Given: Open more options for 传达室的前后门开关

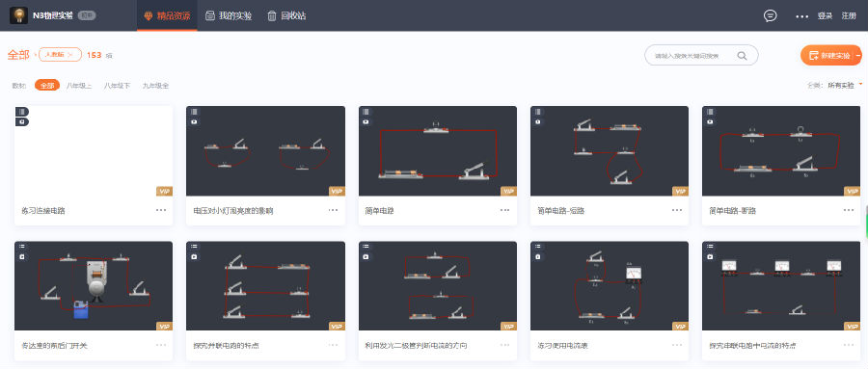Looking at the screenshot, I should 161,345.
